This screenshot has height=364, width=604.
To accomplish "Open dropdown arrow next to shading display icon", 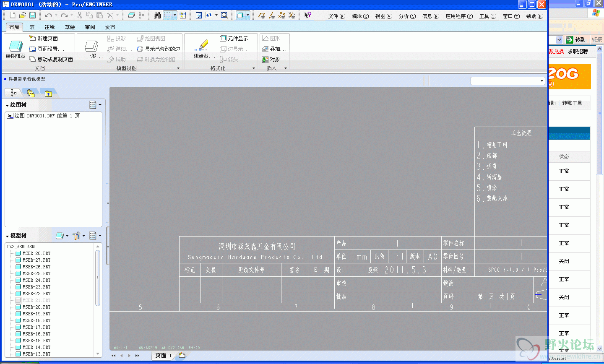I will (248, 15).
